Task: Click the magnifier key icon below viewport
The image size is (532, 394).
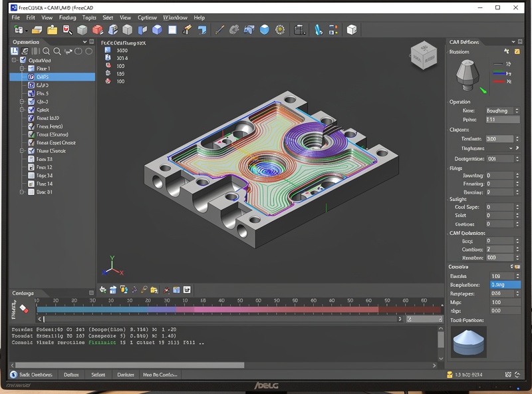Action: click(144, 290)
